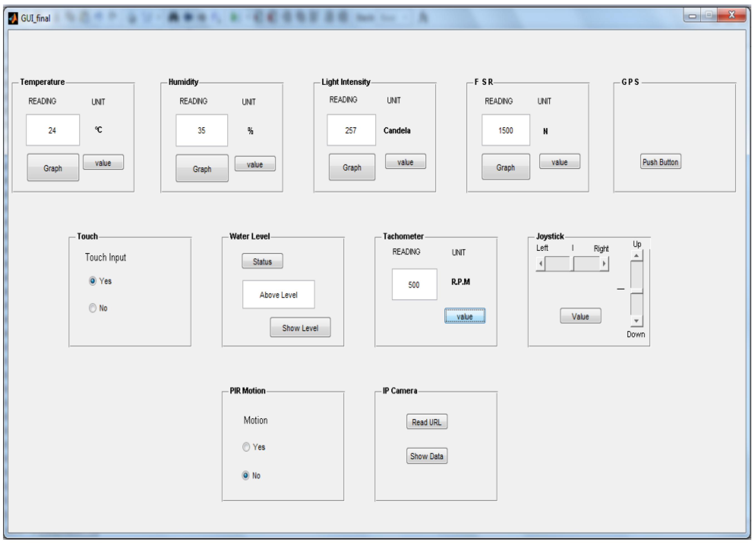Open the Temperature Graph
The width and height of the screenshot is (756, 545).
pyautogui.click(x=53, y=168)
